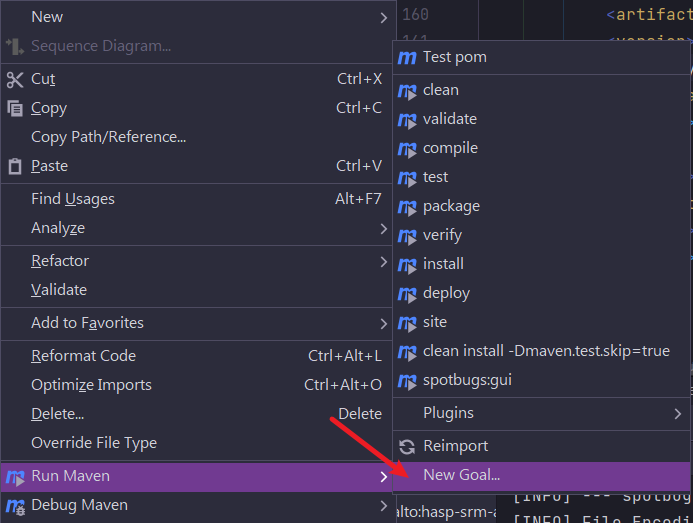693x523 pixels.
Task: Run the package Maven goal
Action: [541, 206]
